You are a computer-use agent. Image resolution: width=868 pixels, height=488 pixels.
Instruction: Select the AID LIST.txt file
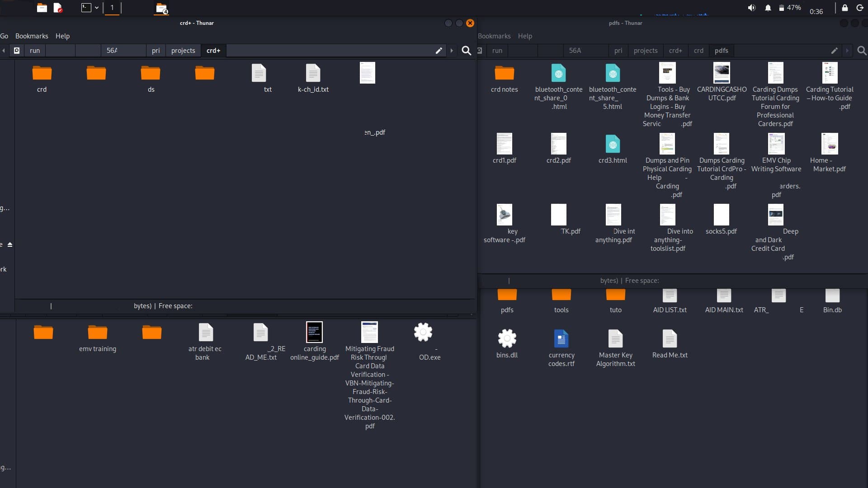(670, 301)
